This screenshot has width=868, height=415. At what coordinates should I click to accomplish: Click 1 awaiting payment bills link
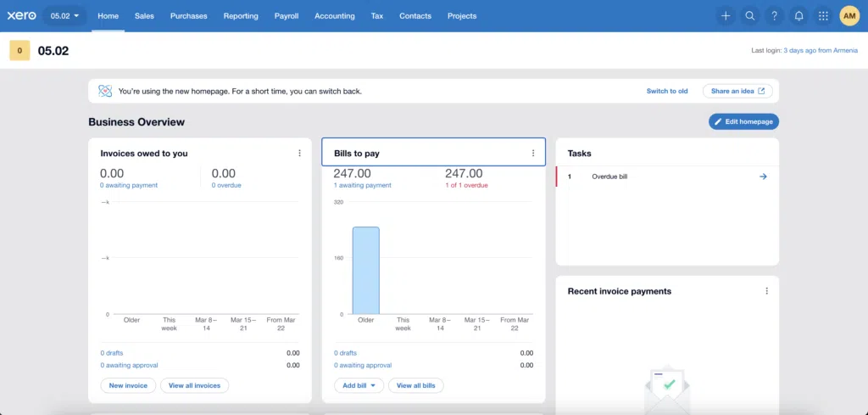coord(363,185)
